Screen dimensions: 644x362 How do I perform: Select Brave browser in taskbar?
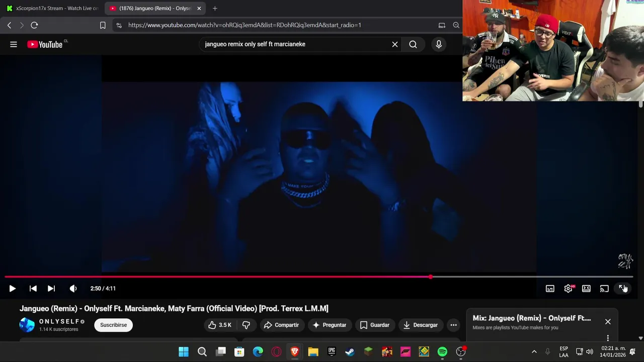[x=295, y=351]
